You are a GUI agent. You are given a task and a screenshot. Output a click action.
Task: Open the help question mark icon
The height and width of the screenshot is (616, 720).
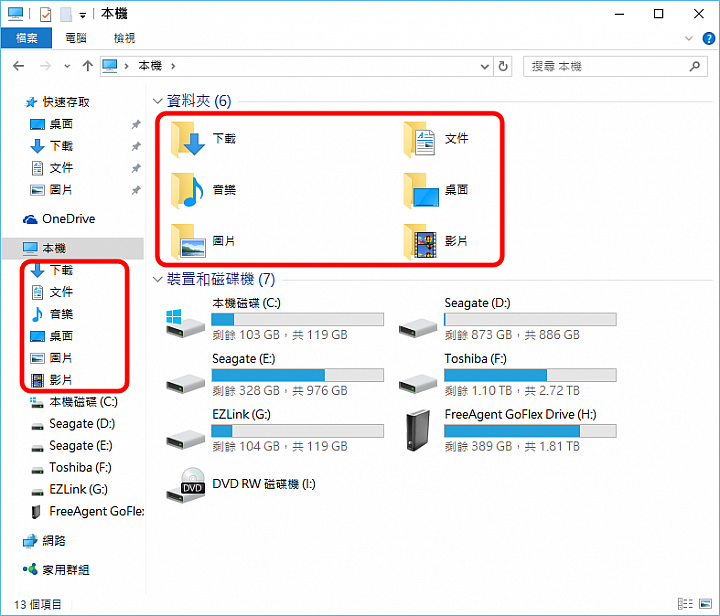click(708, 39)
